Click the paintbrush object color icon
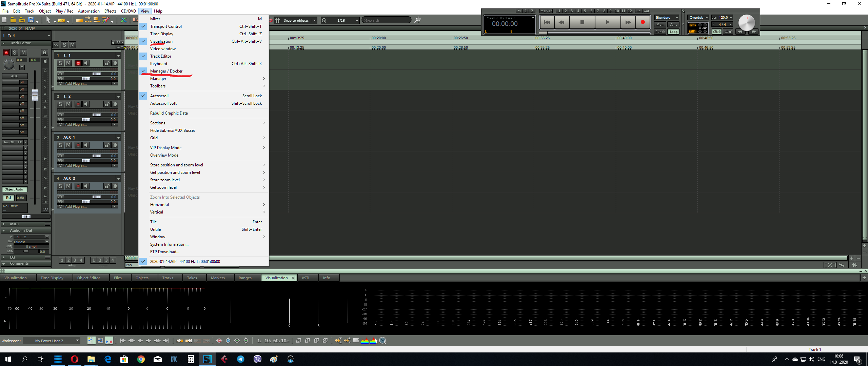 106,20
